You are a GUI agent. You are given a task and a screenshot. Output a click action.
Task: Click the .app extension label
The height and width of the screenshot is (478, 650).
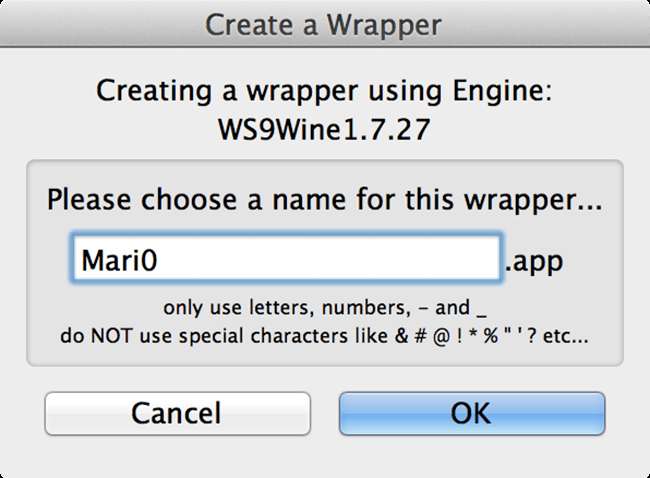[x=534, y=262]
